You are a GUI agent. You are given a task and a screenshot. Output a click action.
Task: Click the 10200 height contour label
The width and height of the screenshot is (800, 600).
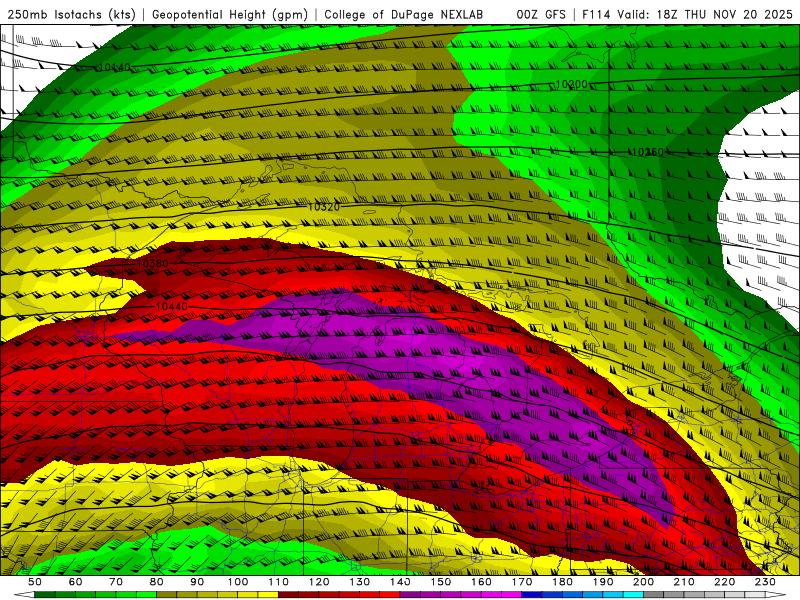tap(571, 84)
